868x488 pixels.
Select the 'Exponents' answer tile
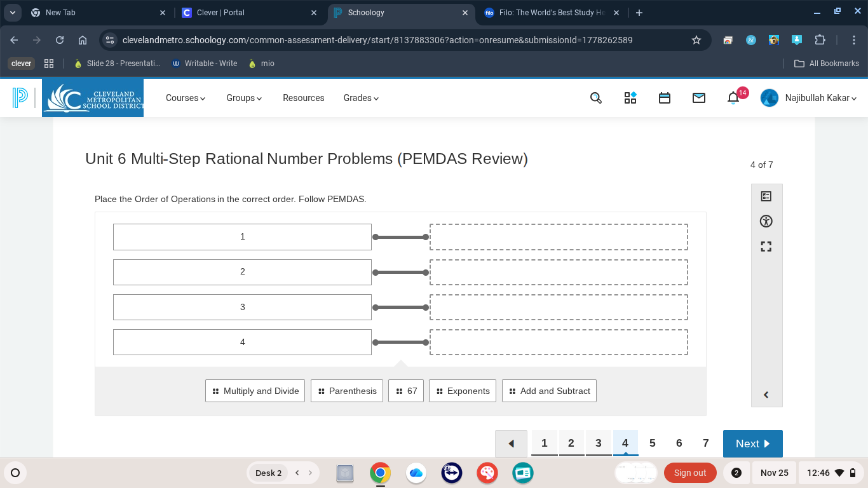pyautogui.click(x=463, y=391)
